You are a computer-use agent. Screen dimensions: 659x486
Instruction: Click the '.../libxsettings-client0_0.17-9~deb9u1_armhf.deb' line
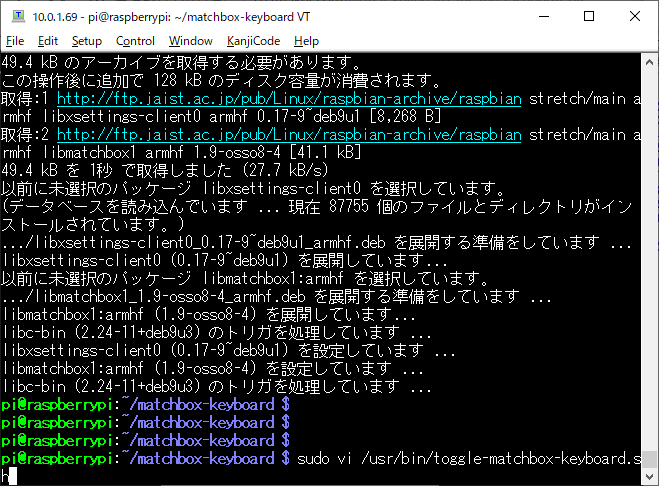(x=316, y=243)
